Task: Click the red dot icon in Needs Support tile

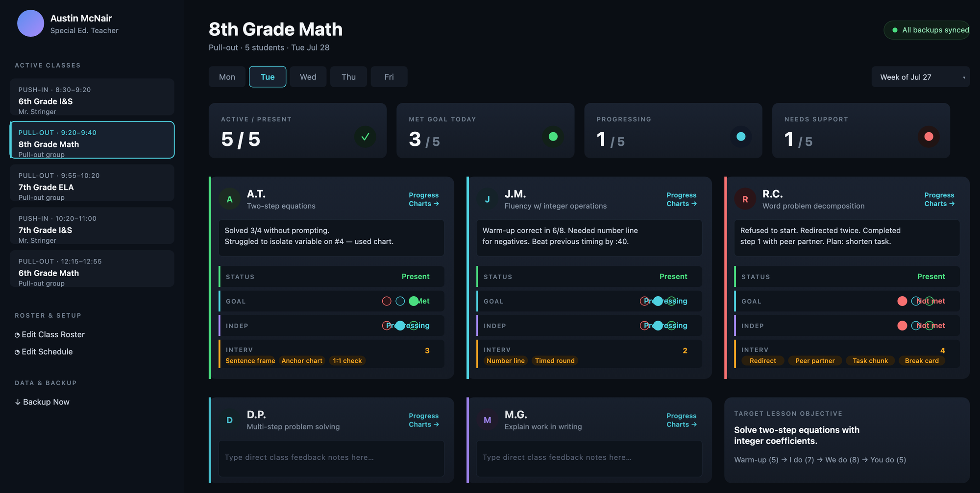Action: point(929,137)
